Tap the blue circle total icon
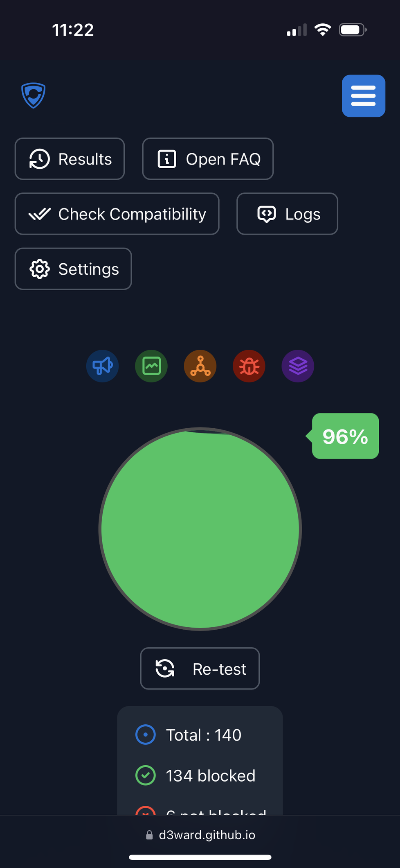The image size is (400, 868). (x=145, y=735)
